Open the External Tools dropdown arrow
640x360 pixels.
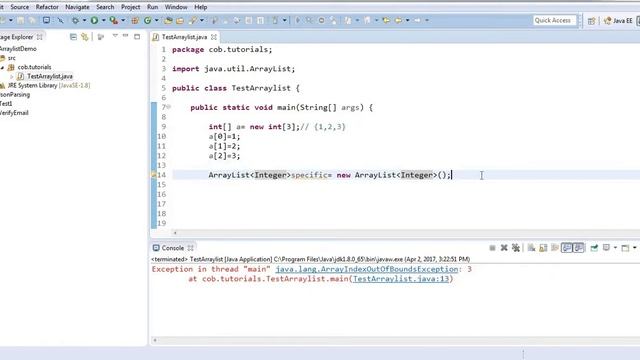pyautogui.click(x=123, y=20)
